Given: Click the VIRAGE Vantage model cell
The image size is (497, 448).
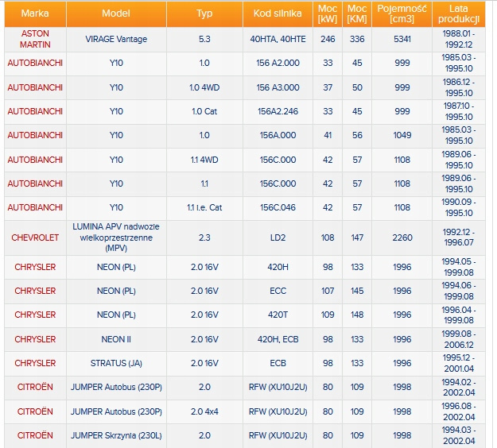Looking at the screenshot, I should coord(116,39).
